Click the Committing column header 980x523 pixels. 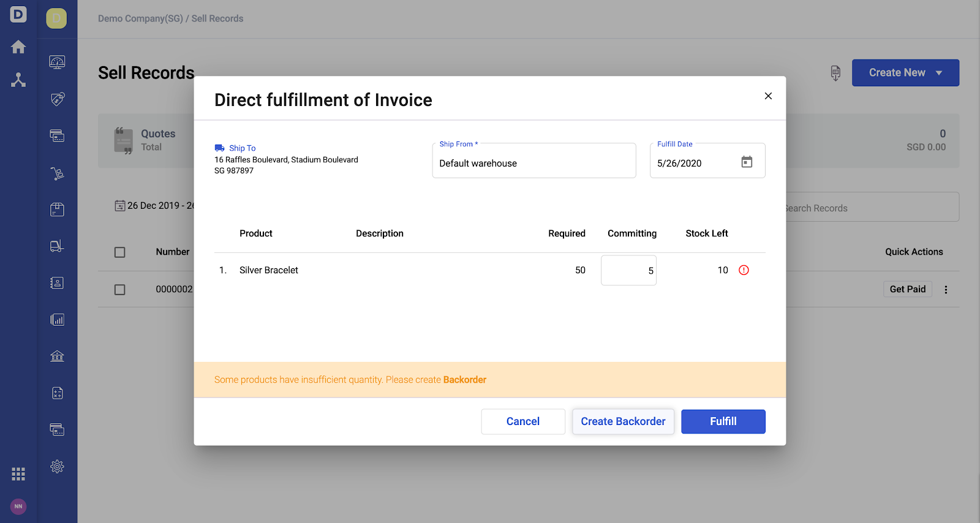click(x=632, y=233)
